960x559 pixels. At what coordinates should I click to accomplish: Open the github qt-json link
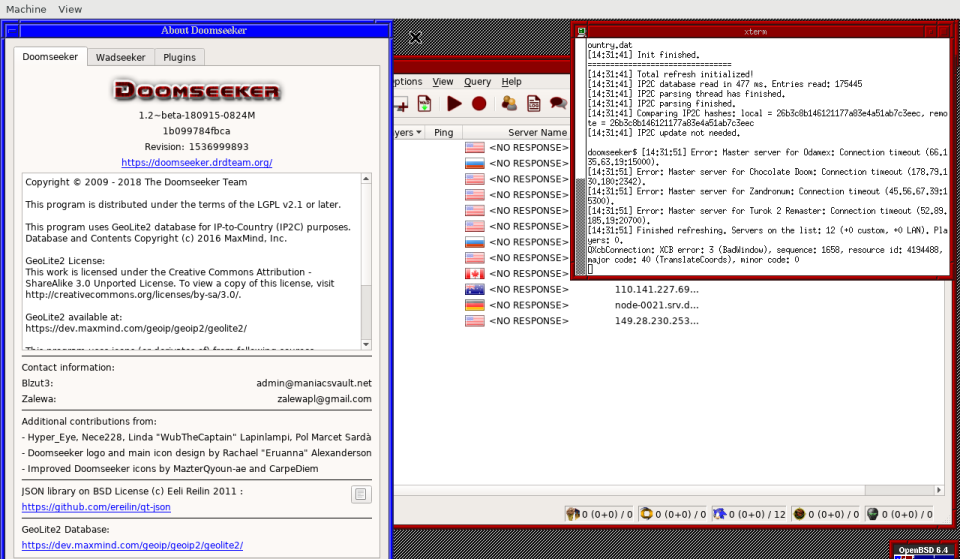coord(96,507)
